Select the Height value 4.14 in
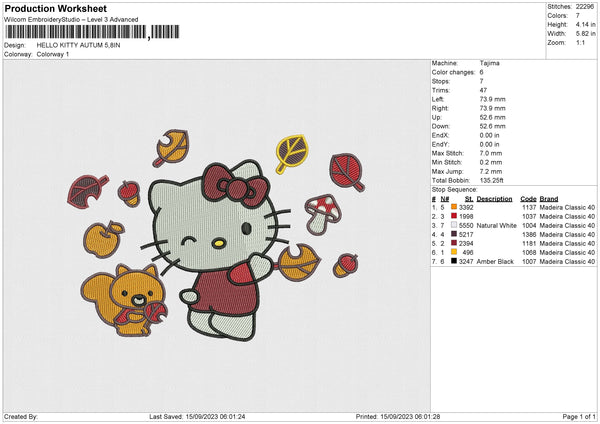Image resolution: width=600 pixels, height=424 pixels. pos(586,24)
